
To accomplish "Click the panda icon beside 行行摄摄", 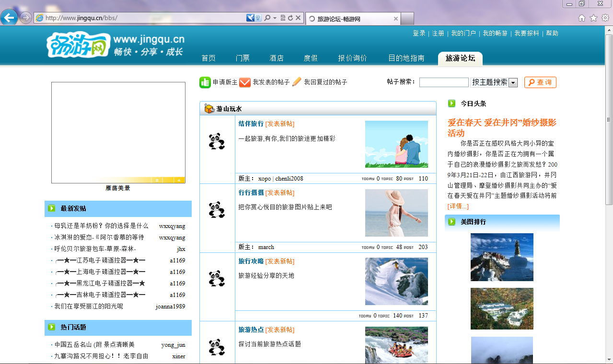I will 217,209.
